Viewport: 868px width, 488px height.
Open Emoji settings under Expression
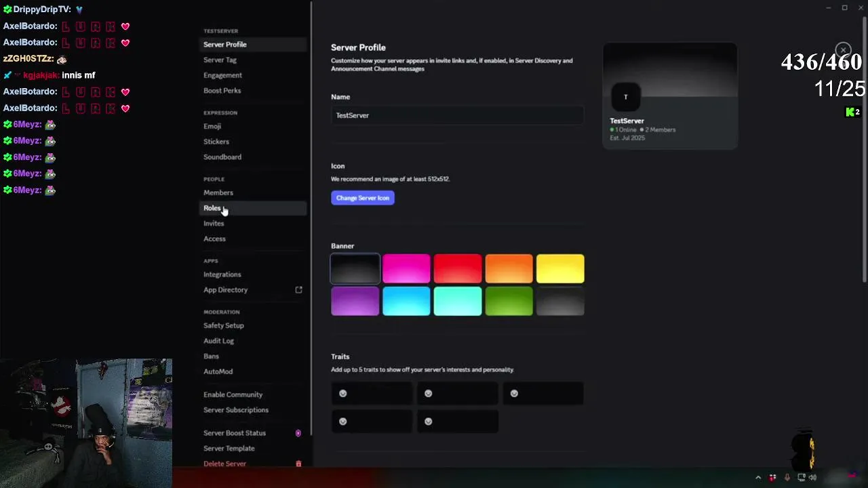tap(254, 126)
